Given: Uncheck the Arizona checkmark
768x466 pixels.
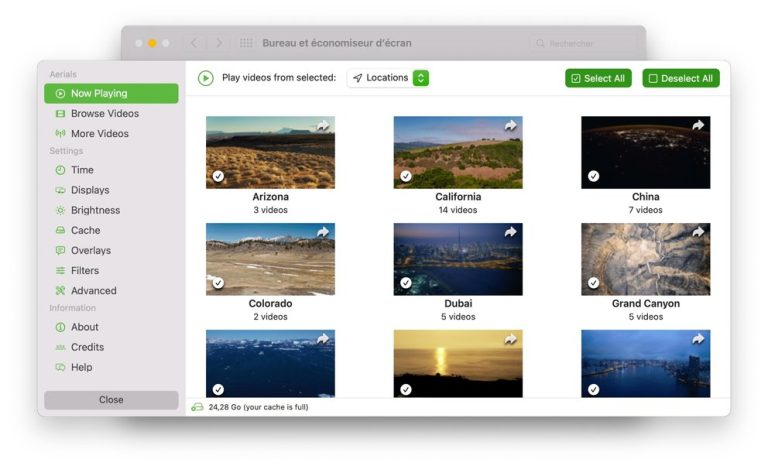Looking at the screenshot, I should (218, 176).
